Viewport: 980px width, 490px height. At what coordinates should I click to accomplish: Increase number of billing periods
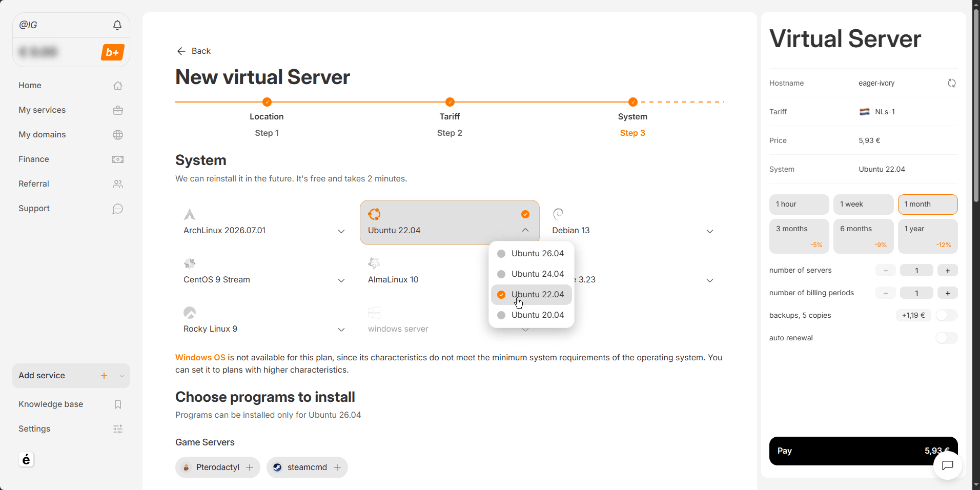(948, 293)
